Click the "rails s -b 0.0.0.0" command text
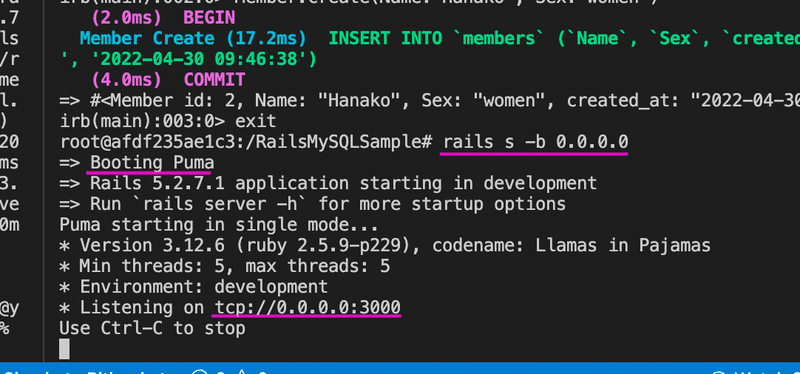Viewport: 800px width, 374px height. (x=536, y=142)
